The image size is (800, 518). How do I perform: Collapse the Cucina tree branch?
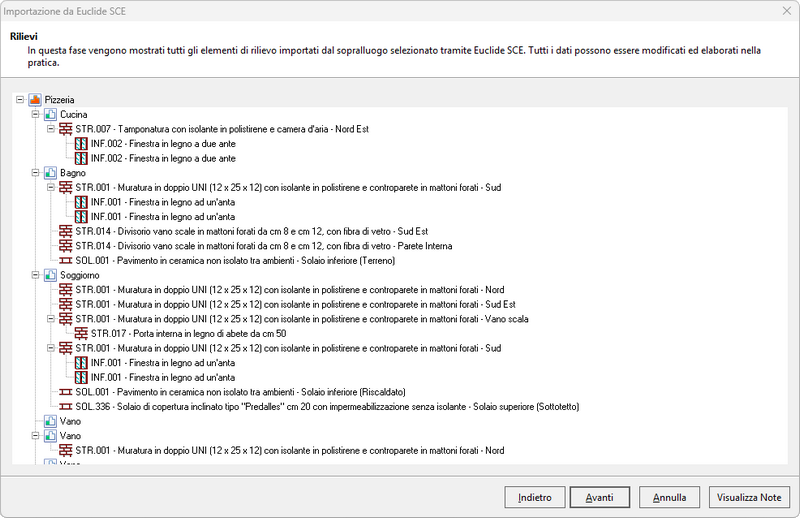(x=36, y=115)
